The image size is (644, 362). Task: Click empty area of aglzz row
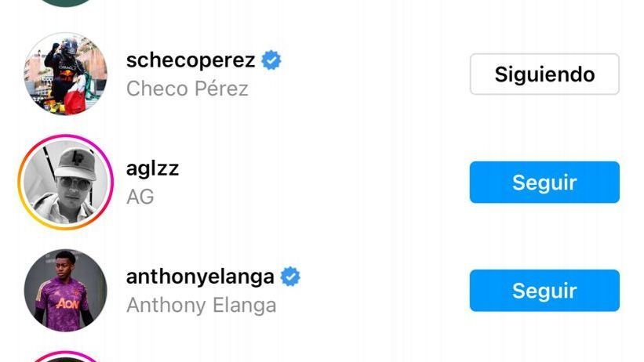click(325, 183)
